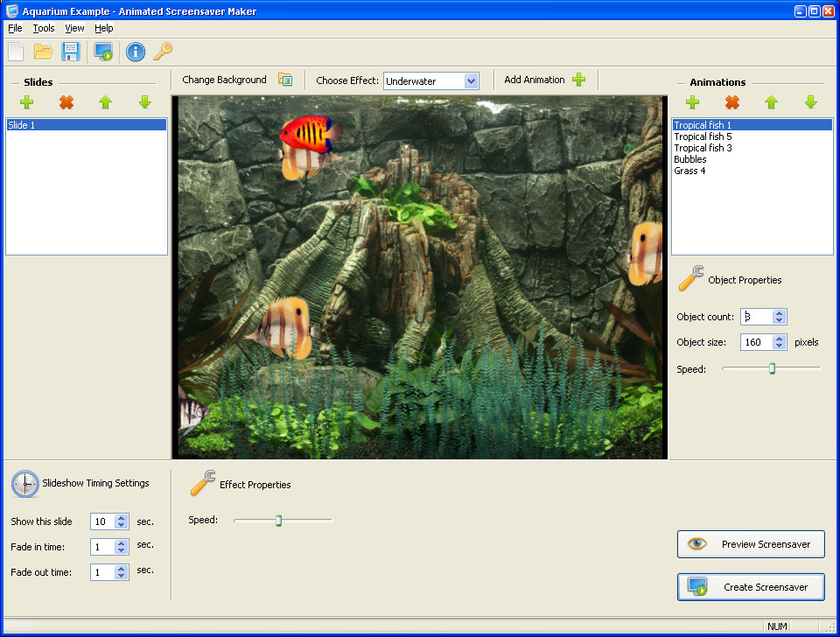Click the green plus next to Add Animation
This screenshot has height=637, width=840.
coord(578,80)
